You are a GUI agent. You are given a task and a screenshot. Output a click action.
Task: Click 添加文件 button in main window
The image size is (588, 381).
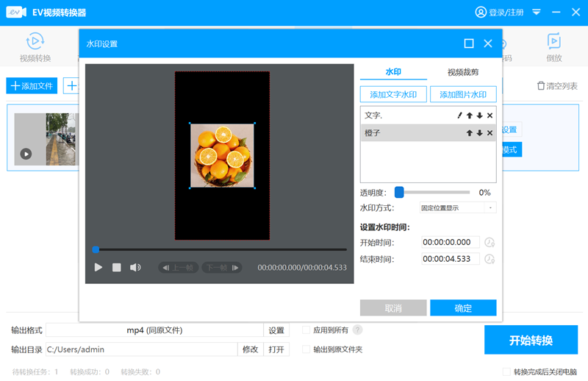32,86
